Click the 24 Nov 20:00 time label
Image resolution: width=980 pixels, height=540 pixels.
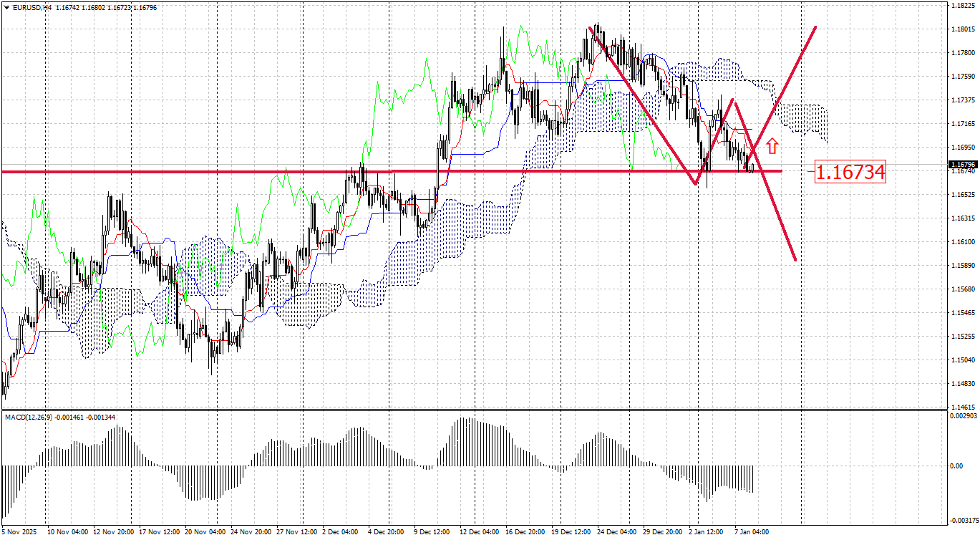(251, 532)
